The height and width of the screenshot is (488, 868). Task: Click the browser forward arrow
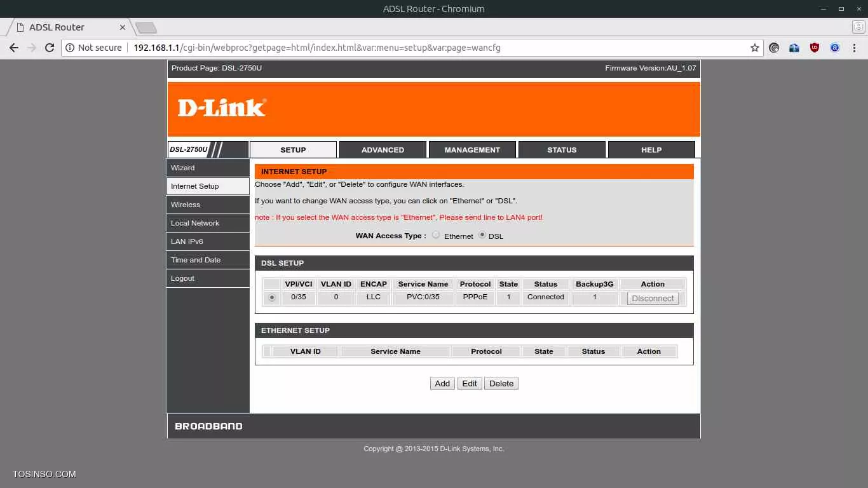point(32,48)
